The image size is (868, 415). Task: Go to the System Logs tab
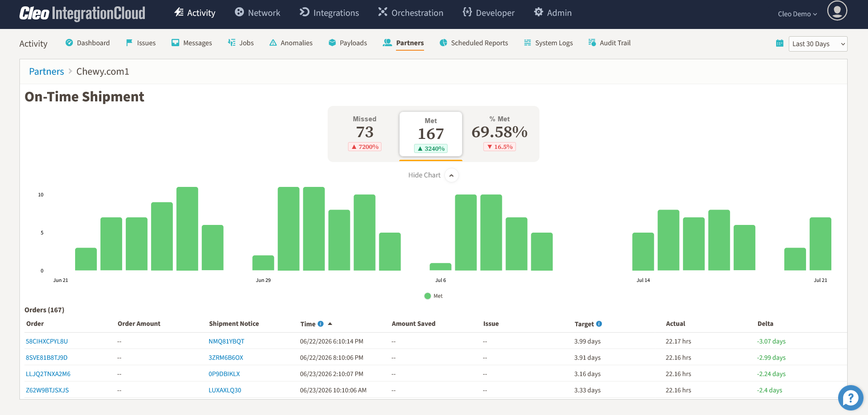pos(548,43)
